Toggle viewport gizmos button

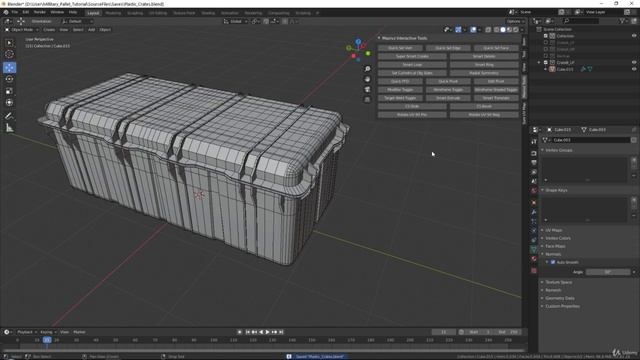[x=458, y=30]
